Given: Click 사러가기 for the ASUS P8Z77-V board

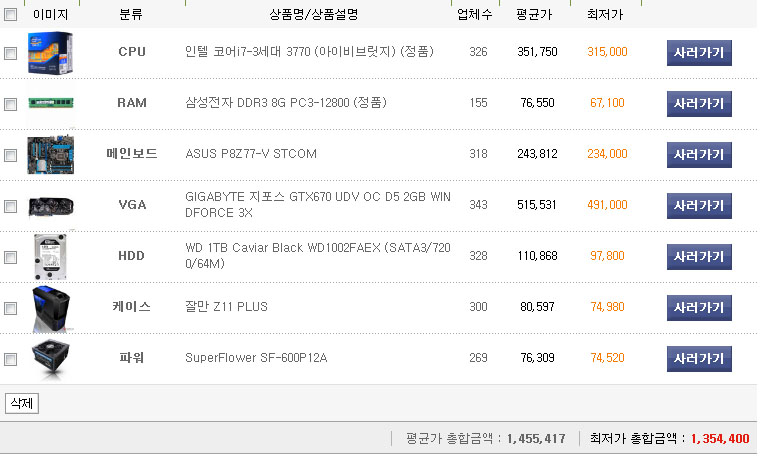Looking at the screenshot, I should point(699,155).
